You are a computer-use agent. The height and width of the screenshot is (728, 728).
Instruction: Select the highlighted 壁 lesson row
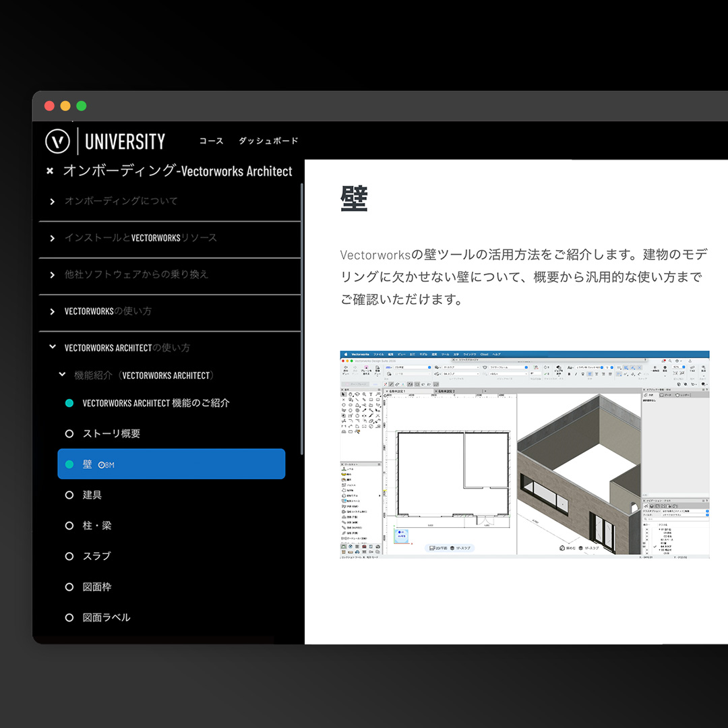(171, 464)
